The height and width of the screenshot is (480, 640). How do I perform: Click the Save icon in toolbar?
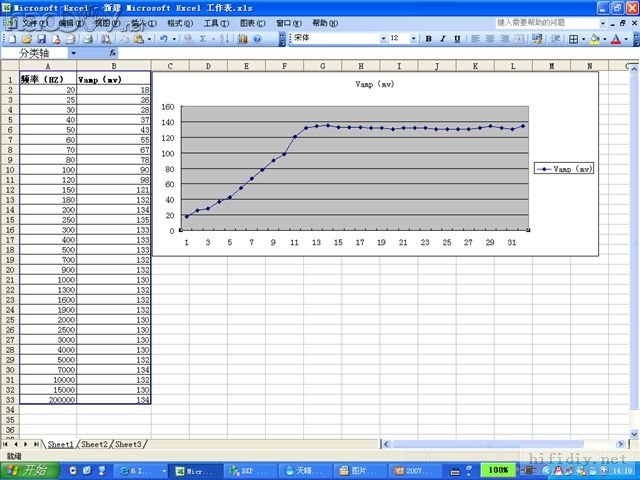pos(42,38)
